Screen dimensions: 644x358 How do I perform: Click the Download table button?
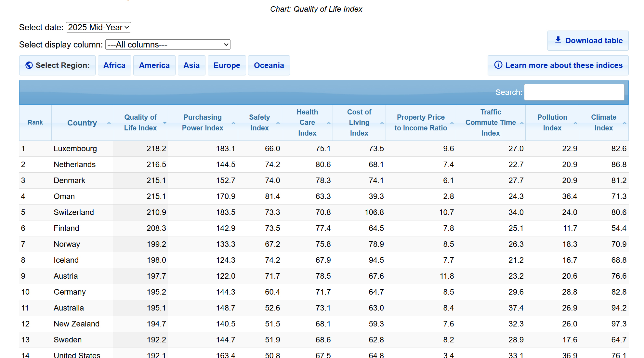[x=588, y=41]
